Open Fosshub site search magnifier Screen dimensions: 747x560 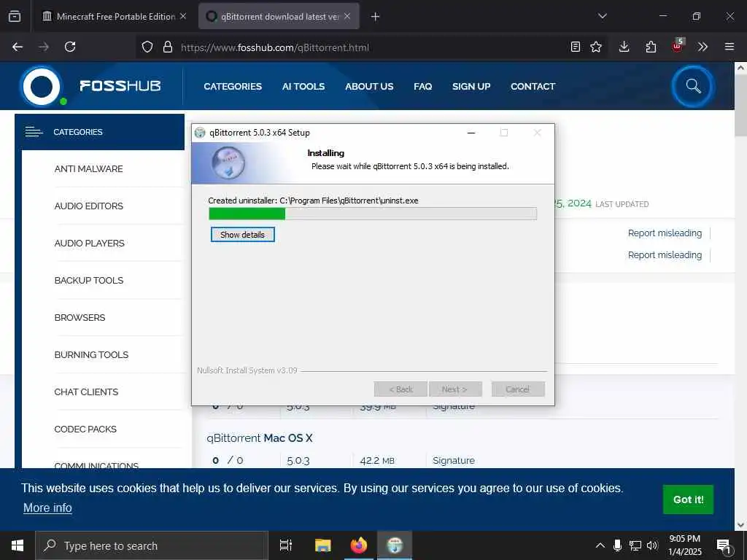[693, 86]
